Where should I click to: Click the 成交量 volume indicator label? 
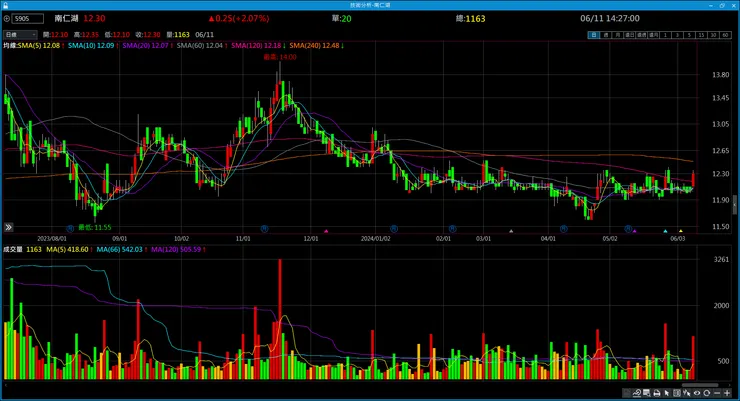pyautogui.click(x=13, y=249)
